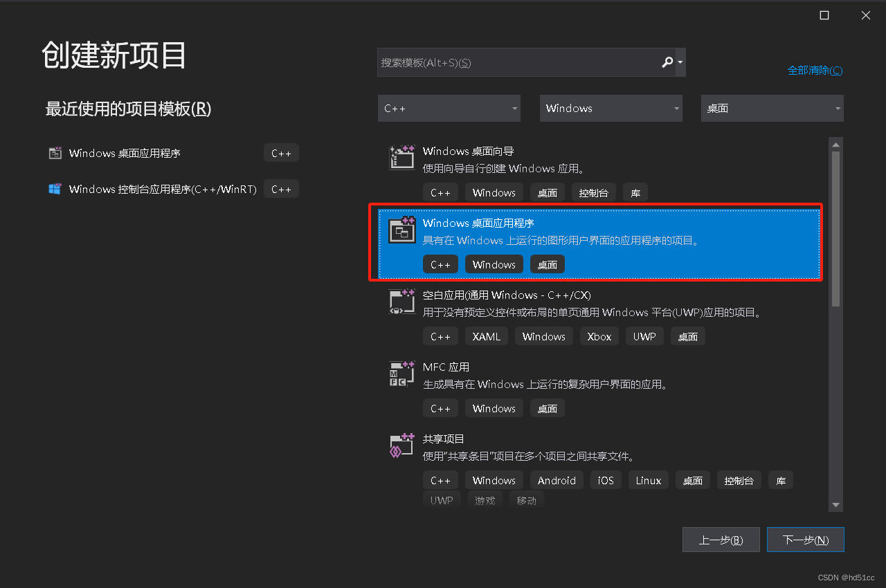Expand the search box dropdown arrow
The width and height of the screenshot is (886, 588).
tap(680, 62)
